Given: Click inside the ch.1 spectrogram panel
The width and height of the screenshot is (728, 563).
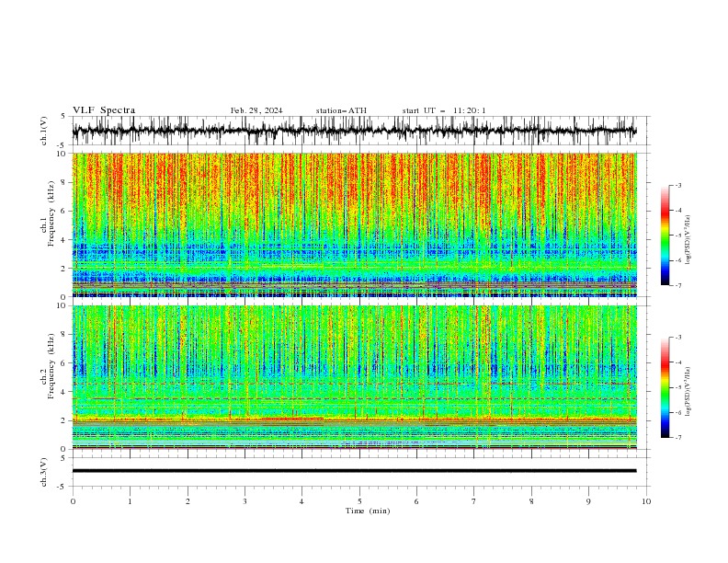Looking at the screenshot, I should [354, 224].
